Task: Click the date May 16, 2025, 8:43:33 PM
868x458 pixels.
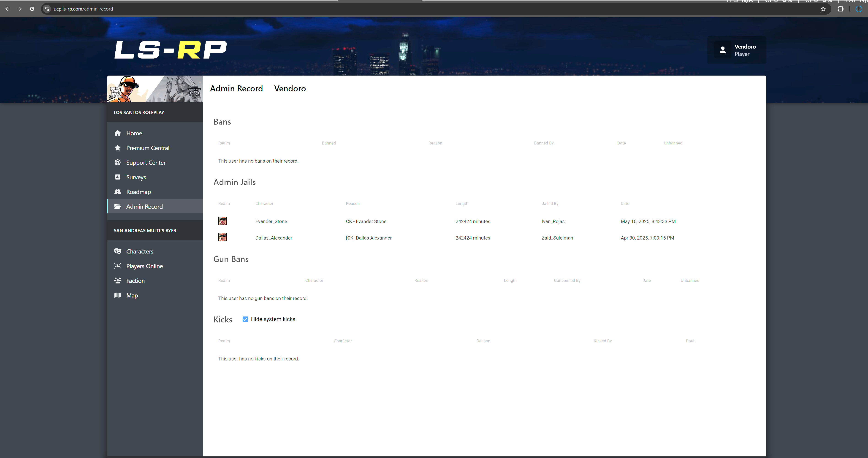Action: pos(648,221)
